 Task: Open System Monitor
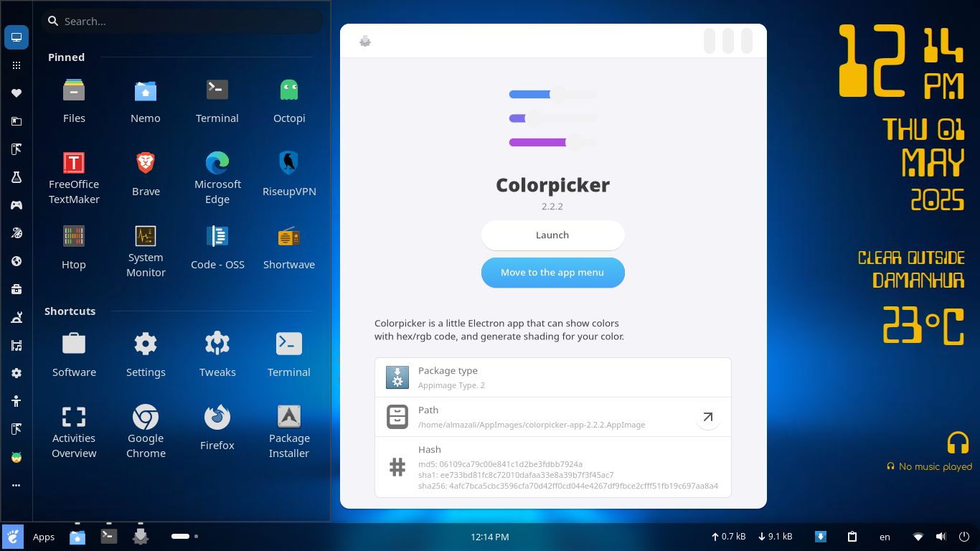coord(146,250)
